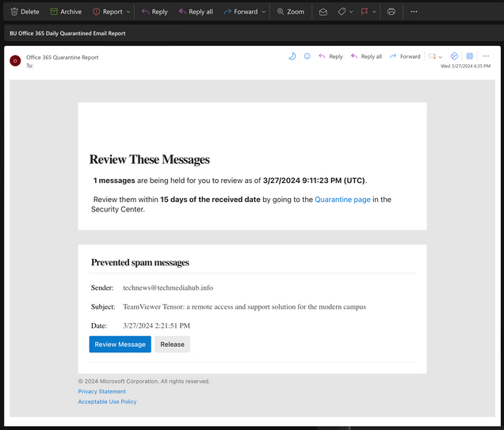This screenshot has height=430, width=504.
Task: Archive the quarantine report email
Action: [x=66, y=12]
